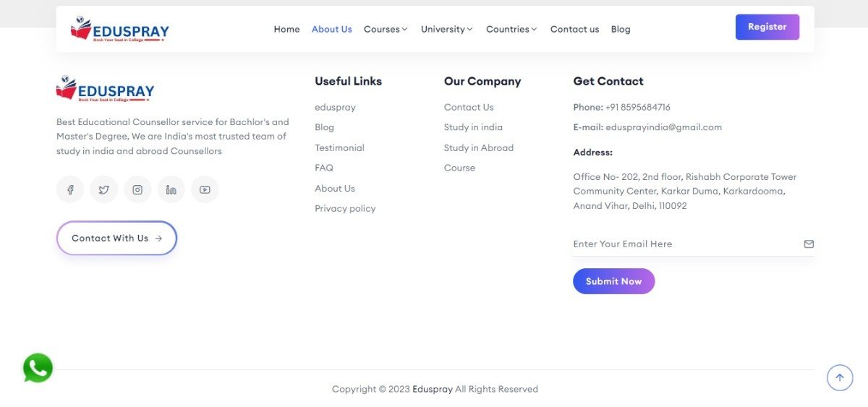
Task: Expand the Countries dropdown menu
Action: coord(511,30)
